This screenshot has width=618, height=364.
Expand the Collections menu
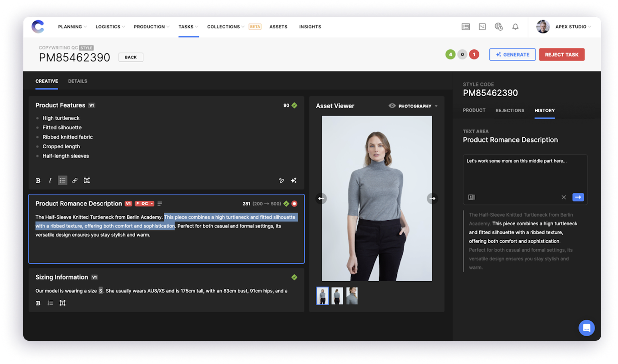(226, 27)
